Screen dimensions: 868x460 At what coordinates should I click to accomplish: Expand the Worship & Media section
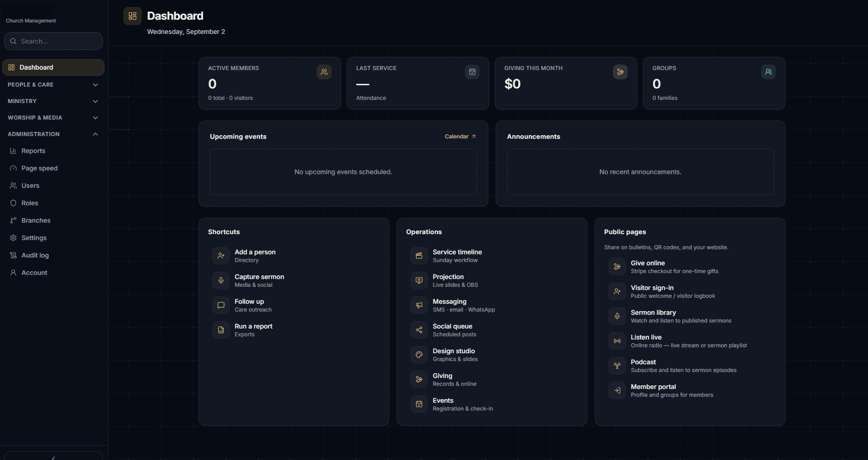(53, 118)
